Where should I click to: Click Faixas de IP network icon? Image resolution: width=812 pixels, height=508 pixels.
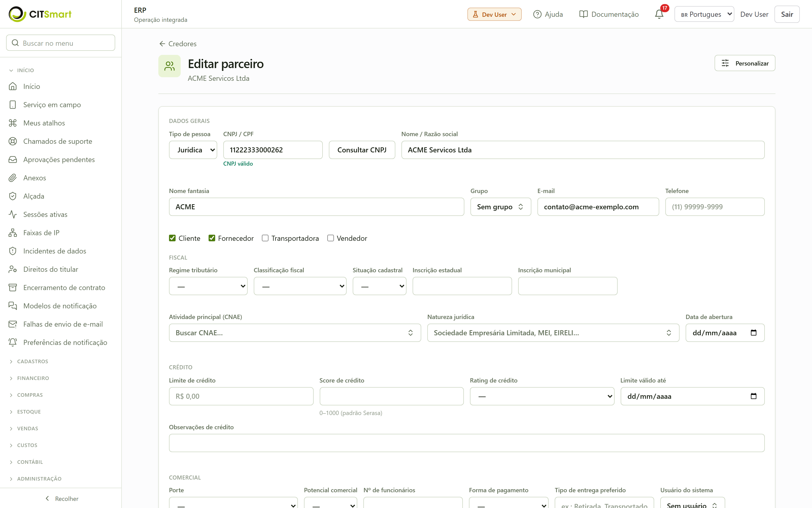pyautogui.click(x=13, y=233)
